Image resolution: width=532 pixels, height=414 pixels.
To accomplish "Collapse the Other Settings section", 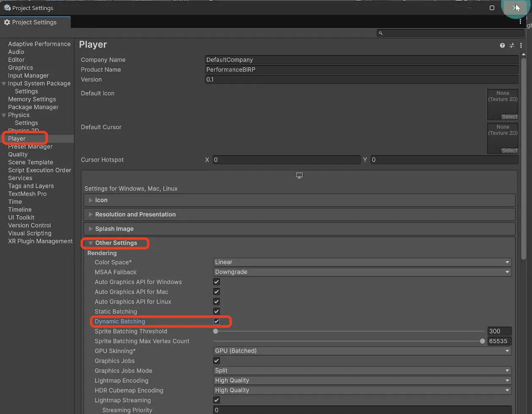I will 115,243.
